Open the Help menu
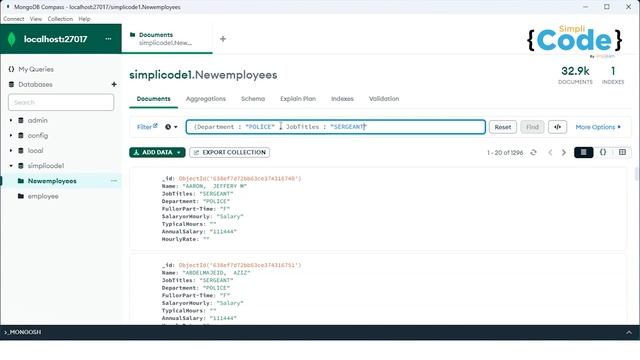 pos(84,19)
